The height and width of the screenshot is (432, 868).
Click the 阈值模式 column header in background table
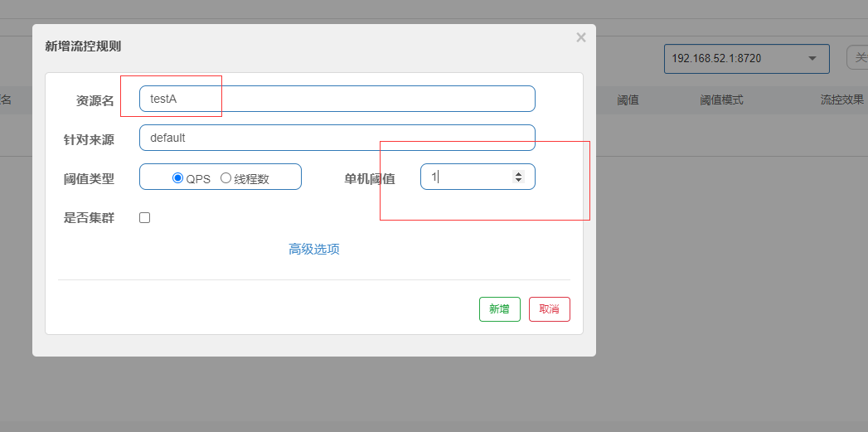[721, 100]
